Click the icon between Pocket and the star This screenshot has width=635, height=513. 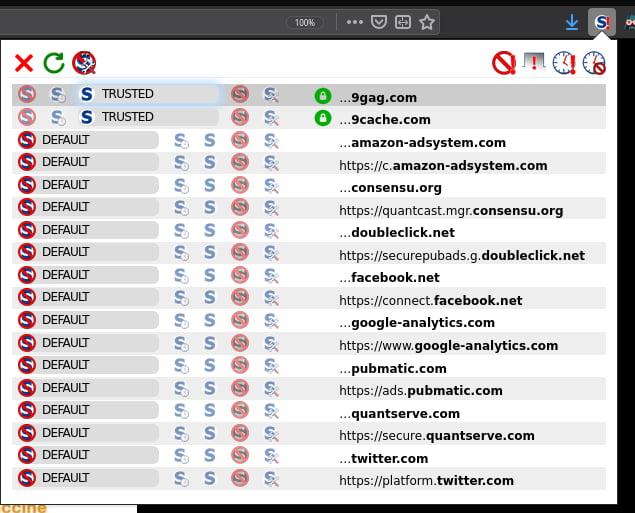pos(403,22)
